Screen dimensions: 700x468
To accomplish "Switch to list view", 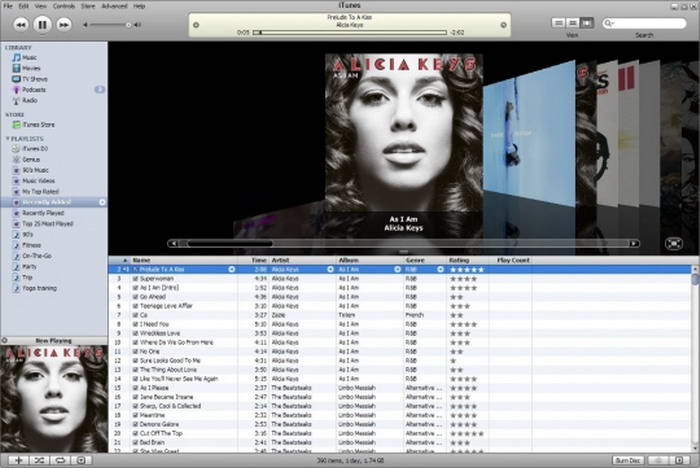I will tap(558, 23).
